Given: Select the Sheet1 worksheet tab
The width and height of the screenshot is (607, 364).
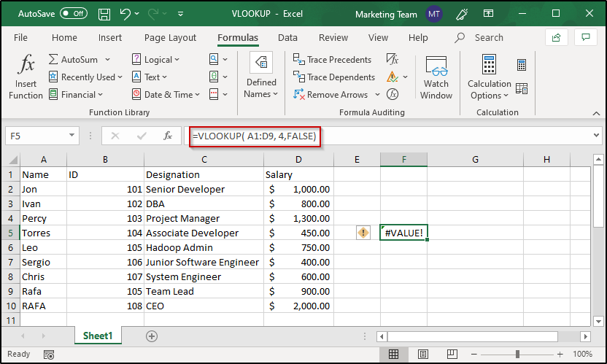Looking at the screenshot, I should tap(98, 336).
